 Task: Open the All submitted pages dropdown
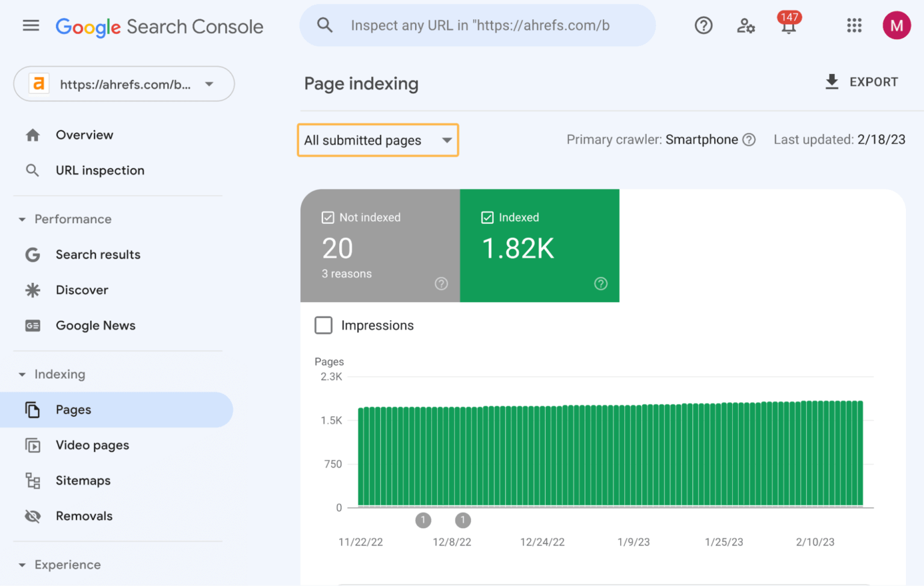[x=378, y=140]
